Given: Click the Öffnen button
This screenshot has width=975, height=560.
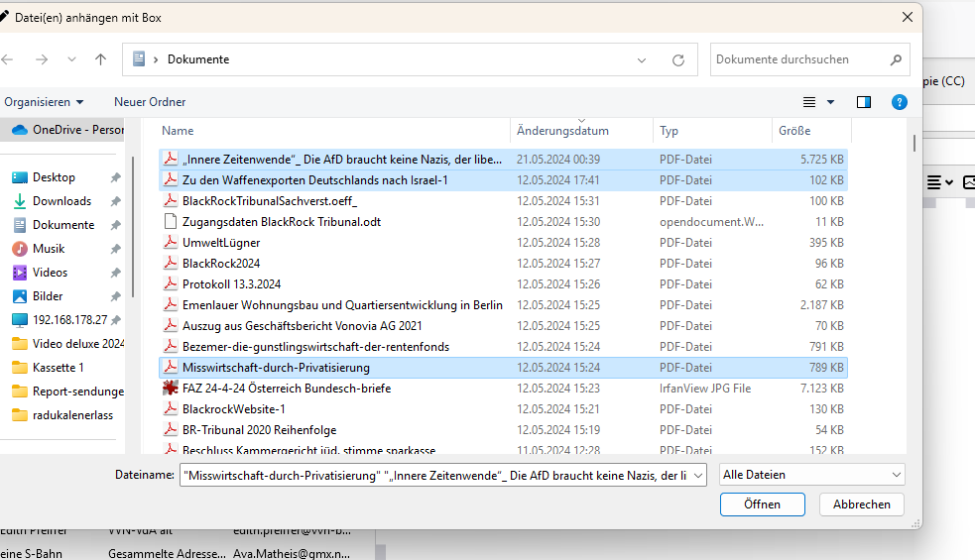Looking at the screenshot, I should pyautogui.click(x=762, y=504).
